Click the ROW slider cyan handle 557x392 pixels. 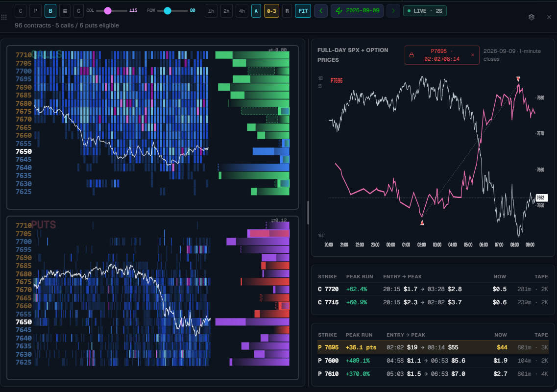[168, 11]
